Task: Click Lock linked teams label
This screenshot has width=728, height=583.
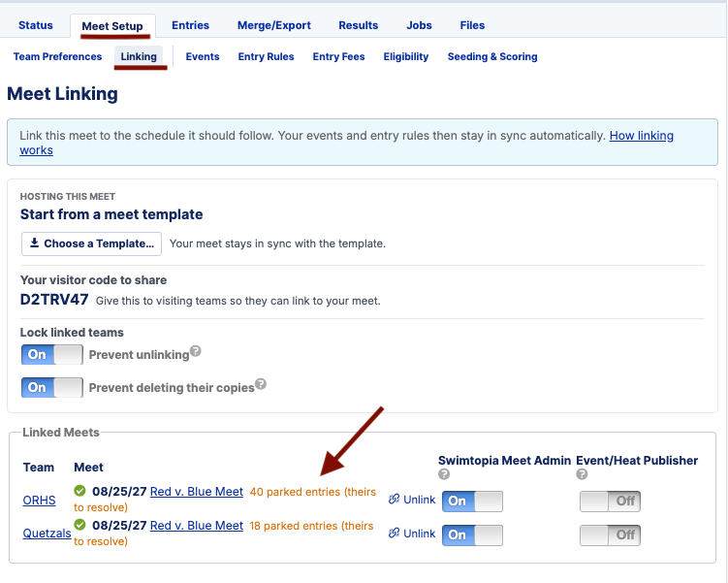Action: click(x=72, y=333)
